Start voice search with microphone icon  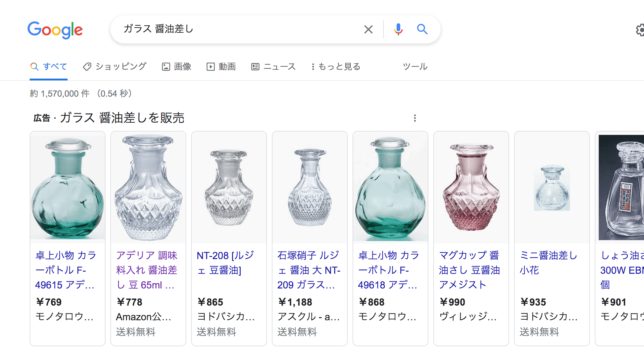398,29
